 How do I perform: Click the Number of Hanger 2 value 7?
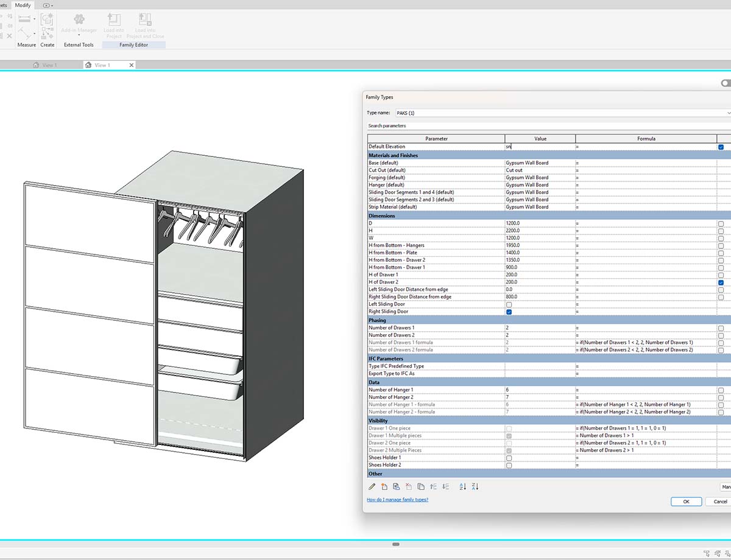coord(540,397)
